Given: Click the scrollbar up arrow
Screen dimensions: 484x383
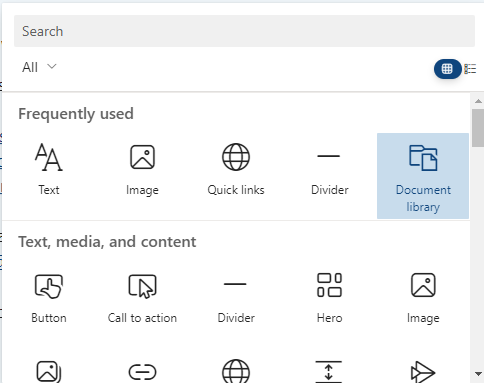Looking at the screenshot, I should click(x=478, y=101).
